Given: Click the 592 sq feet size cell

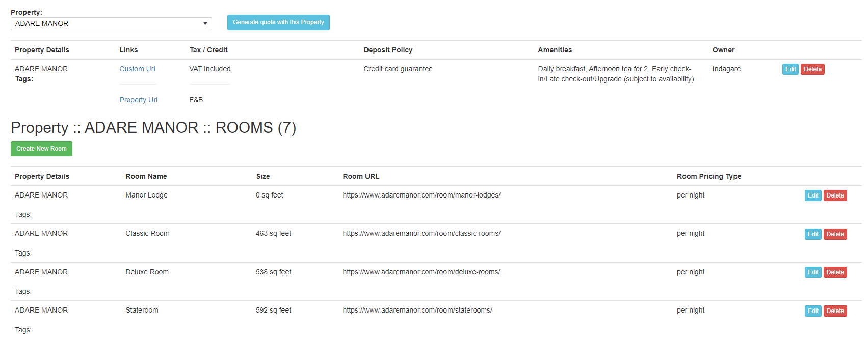Looking at the screenshot, I should tap(273, 310).
